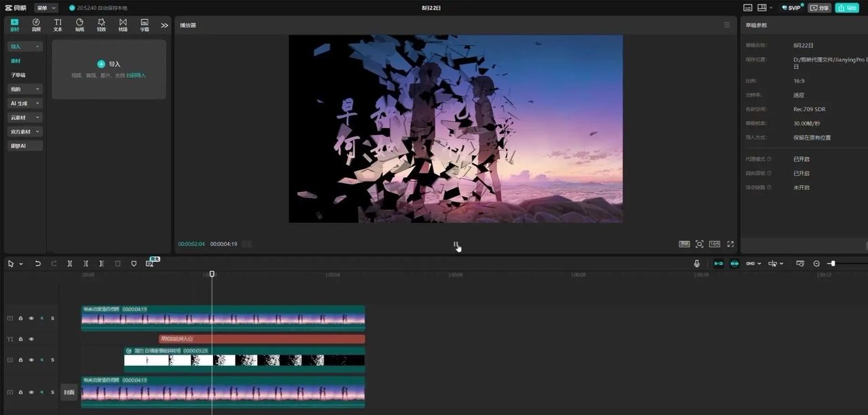Switch to the 音频 audio tab
The width and height of the screenshot is (868, 415).
pos(36,25)
